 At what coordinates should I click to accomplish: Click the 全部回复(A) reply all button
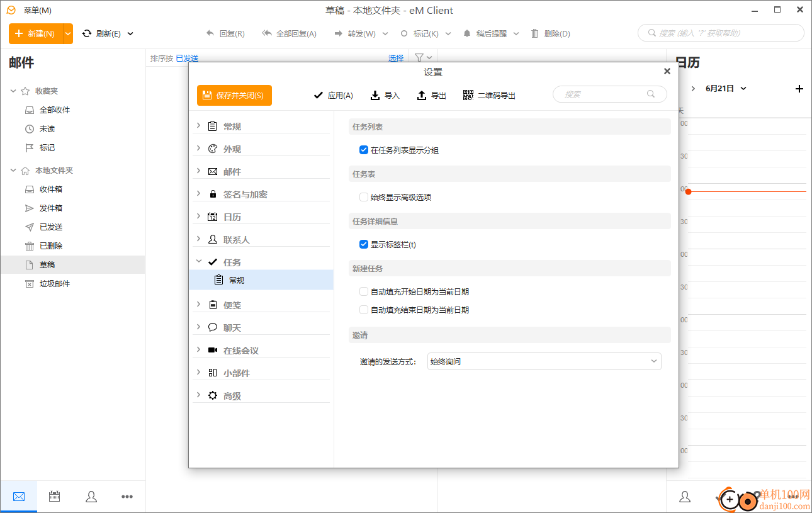point(289,33)
